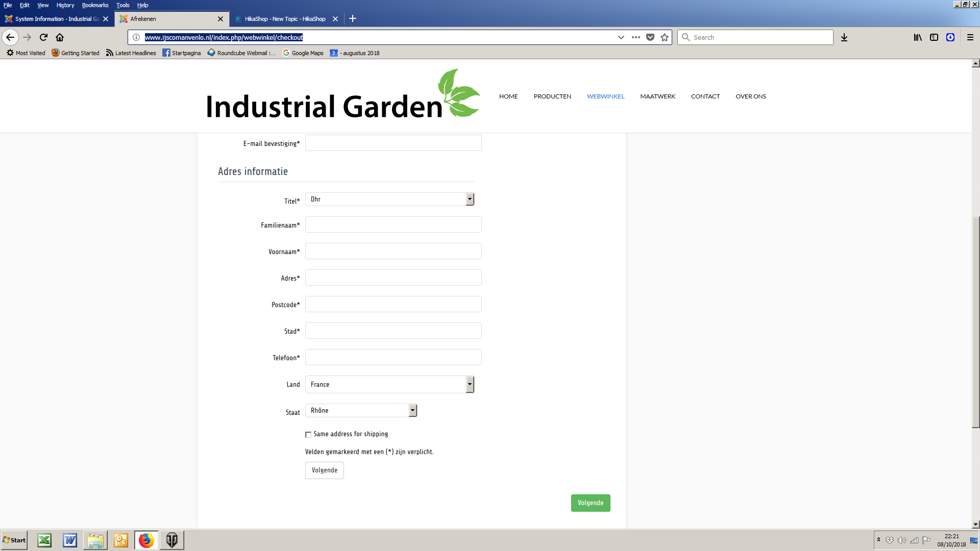Click the green Volgende button
Image resolution: width=980 pixels, height=551 pixels.
click(x=591, y=503)
